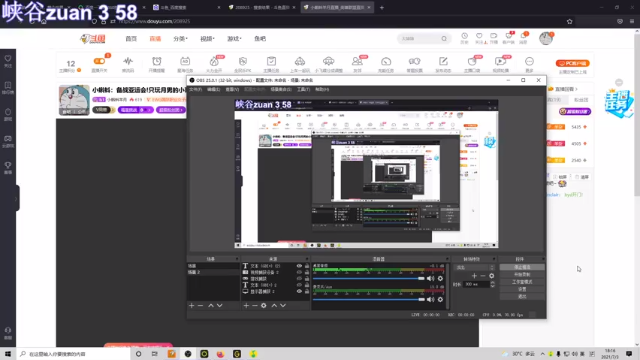This screenshot has width=640, height=360.
Task: Toggle visibility of video capture device source
Action: click(x=299, y=272)
